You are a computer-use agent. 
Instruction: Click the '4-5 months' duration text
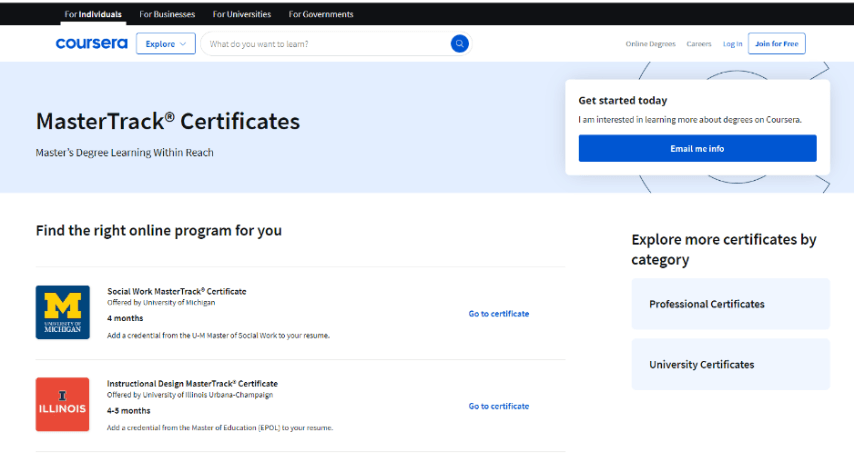129,411
